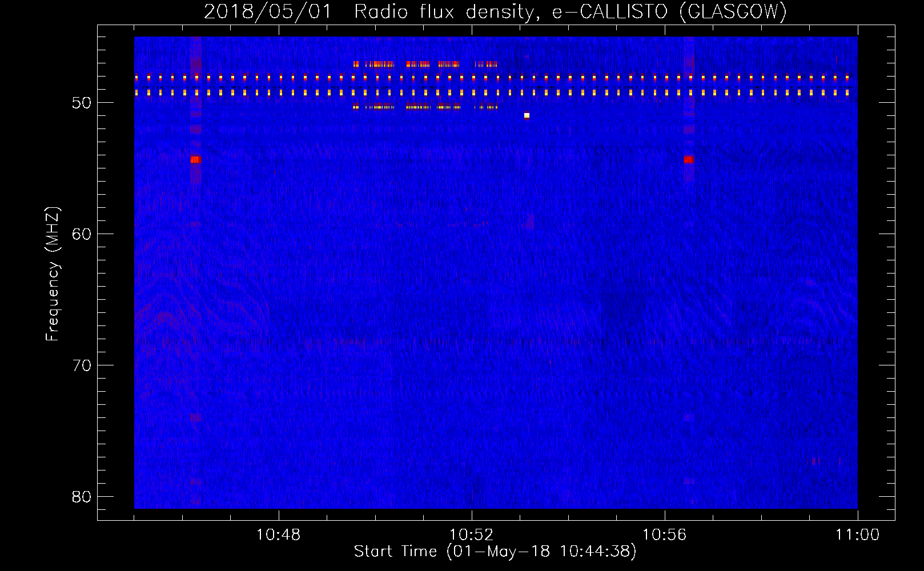Click the 50 frequency tick label
Screen dimensions: 924x571
point(82,103)
